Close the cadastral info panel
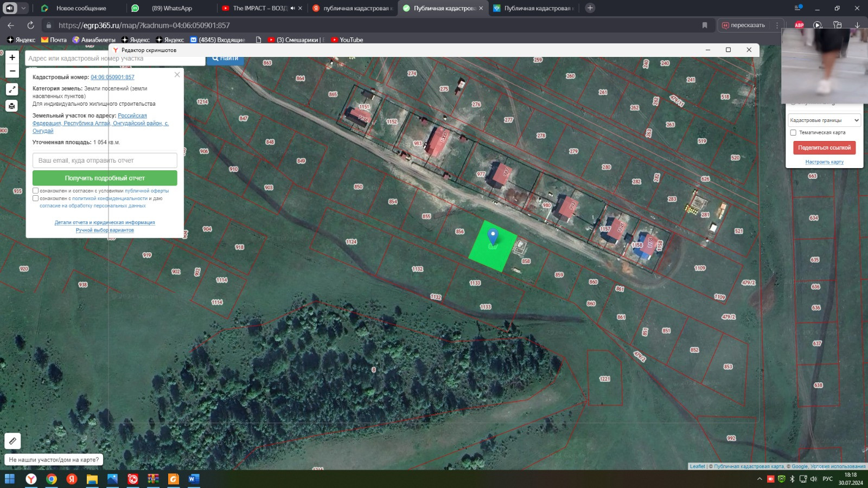 [x=177, y=75]
